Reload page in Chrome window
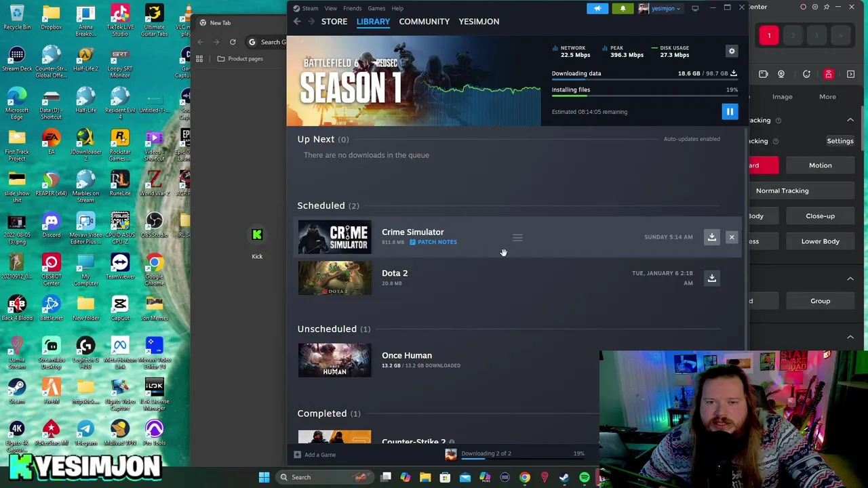The width and height of the screenshot is (868, 488). point(233,42)
